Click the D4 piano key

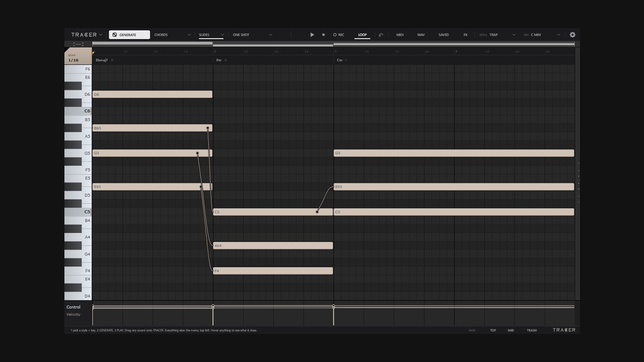pos(78,296)
